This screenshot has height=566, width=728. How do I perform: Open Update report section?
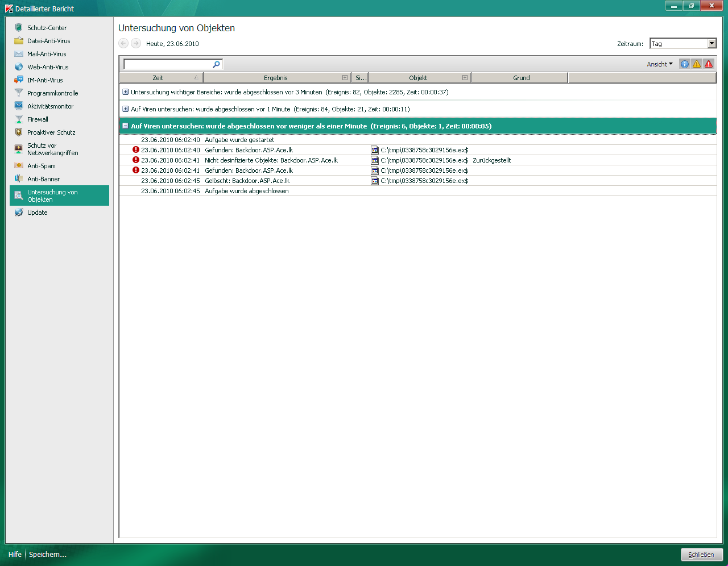(38, 213)
